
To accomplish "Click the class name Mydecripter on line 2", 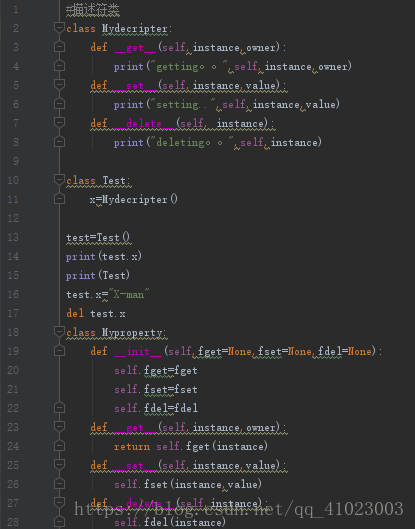I will pos(135,29).
